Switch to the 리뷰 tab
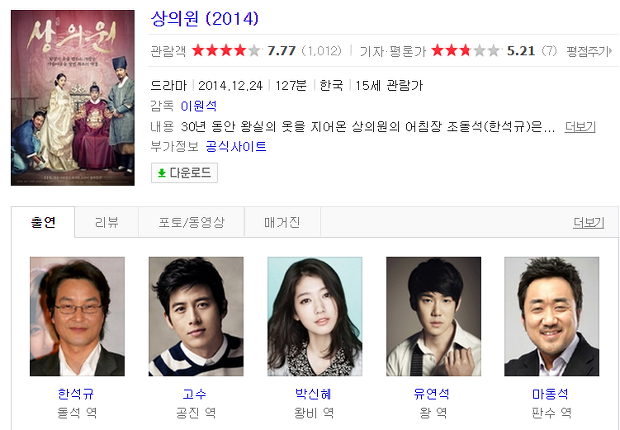The width and height of the screenshot is (620, 430). (106, 222)
